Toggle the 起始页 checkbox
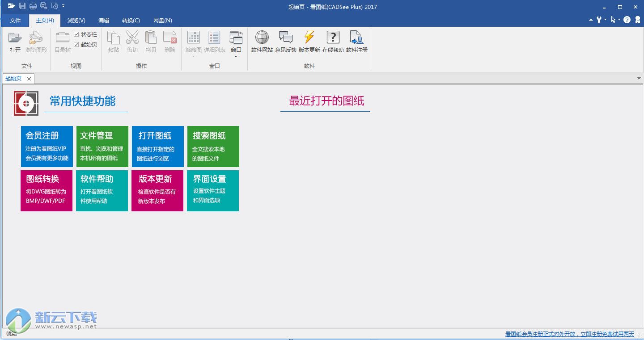The width and height of the screenshot is (644, 340). [x=76, y=44]
